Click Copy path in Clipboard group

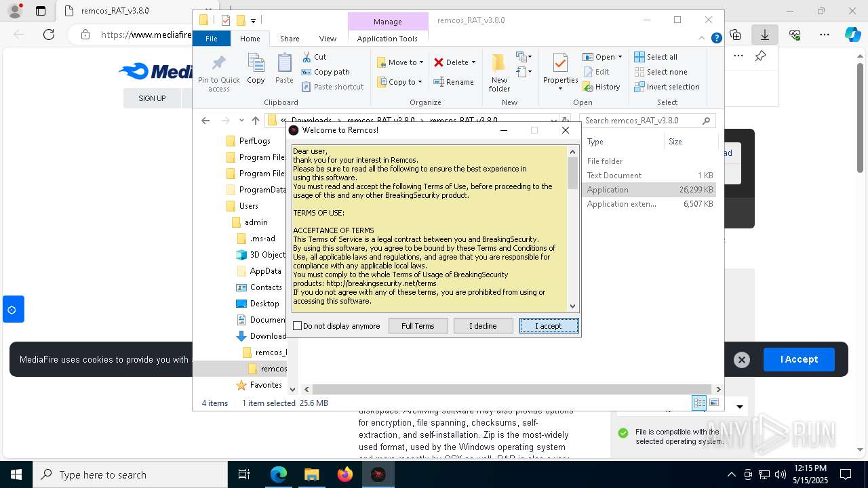(325, 72)
